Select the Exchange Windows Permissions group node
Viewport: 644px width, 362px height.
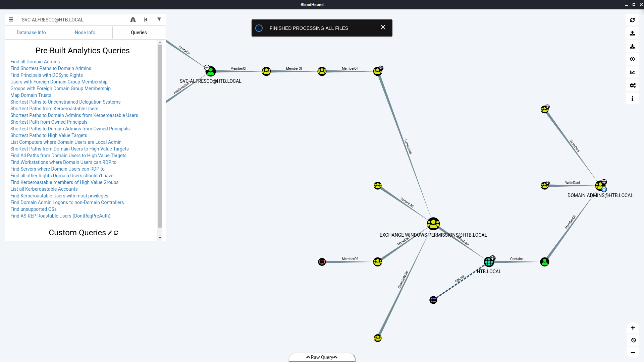[433, 224]
